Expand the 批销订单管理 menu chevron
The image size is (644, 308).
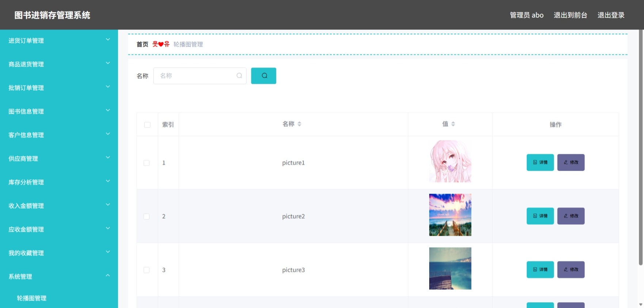pyautogui.click(x=108, y=86)
